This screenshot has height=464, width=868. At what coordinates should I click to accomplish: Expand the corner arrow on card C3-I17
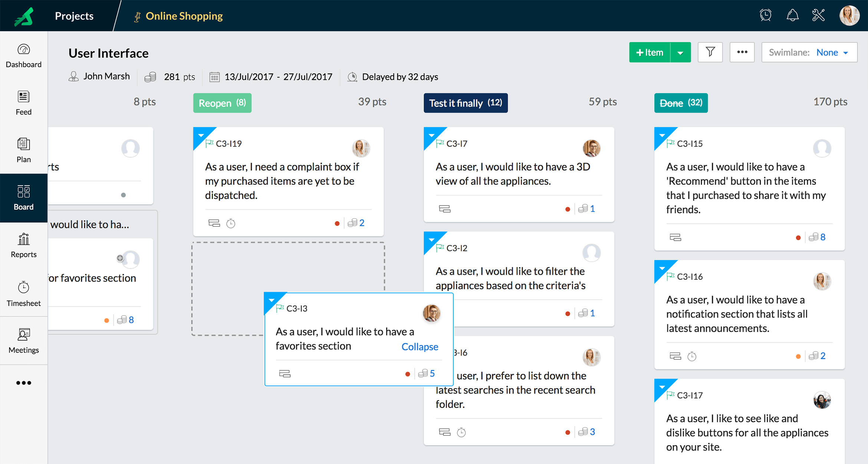(x=662, y=387)
